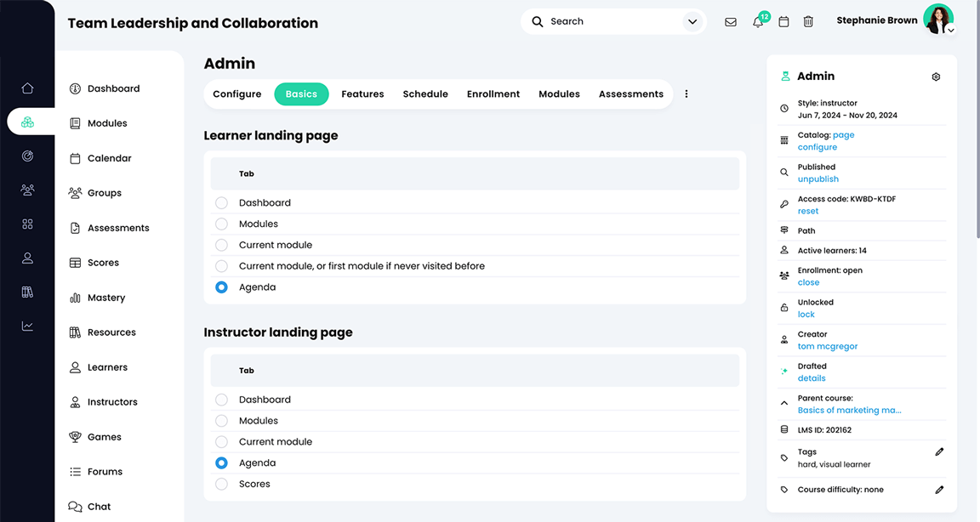Select Dashboard as the learner landing page

point(221,202)
